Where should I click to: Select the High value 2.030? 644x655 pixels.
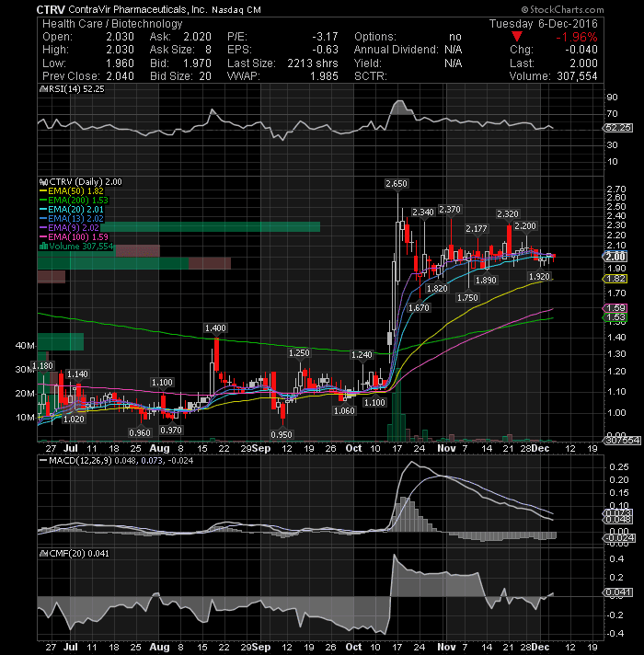(x=120, y=50)
